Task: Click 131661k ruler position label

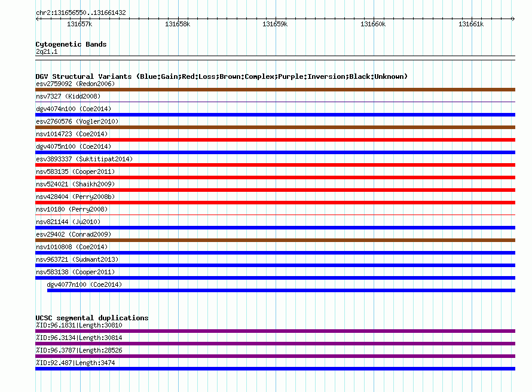Action: tap(471, 24)
